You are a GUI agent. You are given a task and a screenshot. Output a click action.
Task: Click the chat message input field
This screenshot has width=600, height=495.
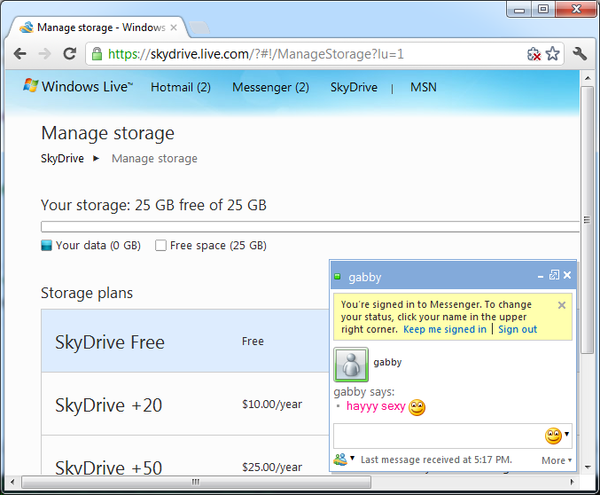coord(436,436)
